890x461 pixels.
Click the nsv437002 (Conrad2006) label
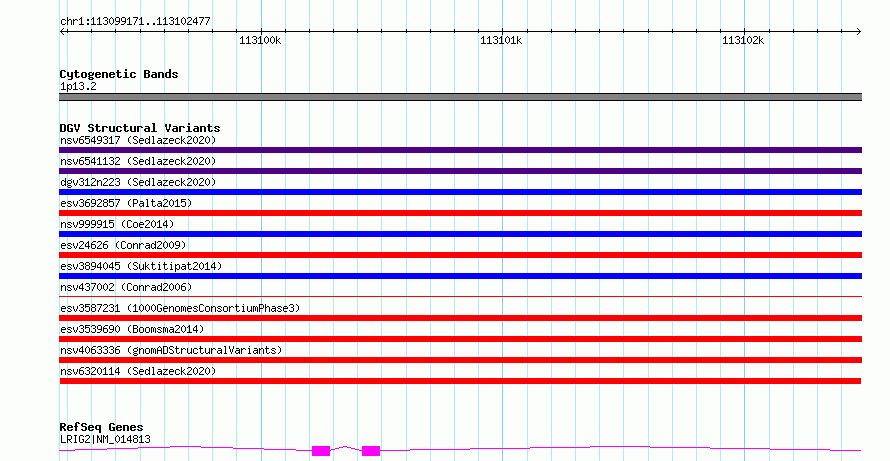126,287
